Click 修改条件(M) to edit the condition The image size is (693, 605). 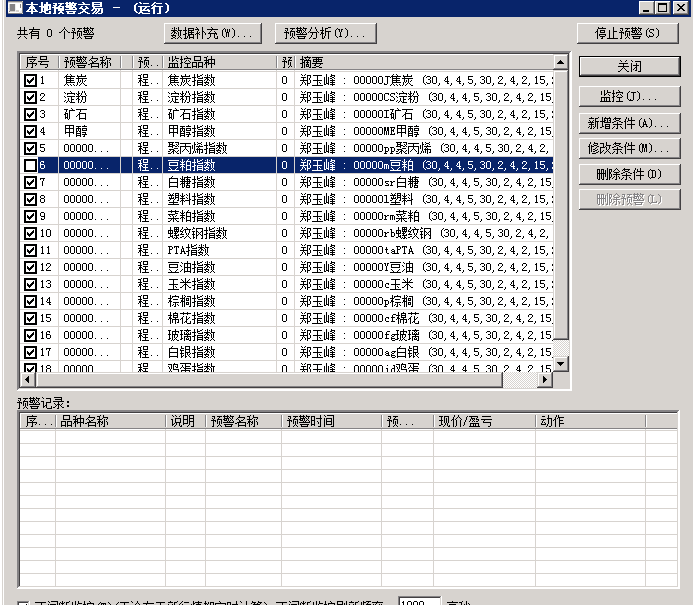pos(629,148)
